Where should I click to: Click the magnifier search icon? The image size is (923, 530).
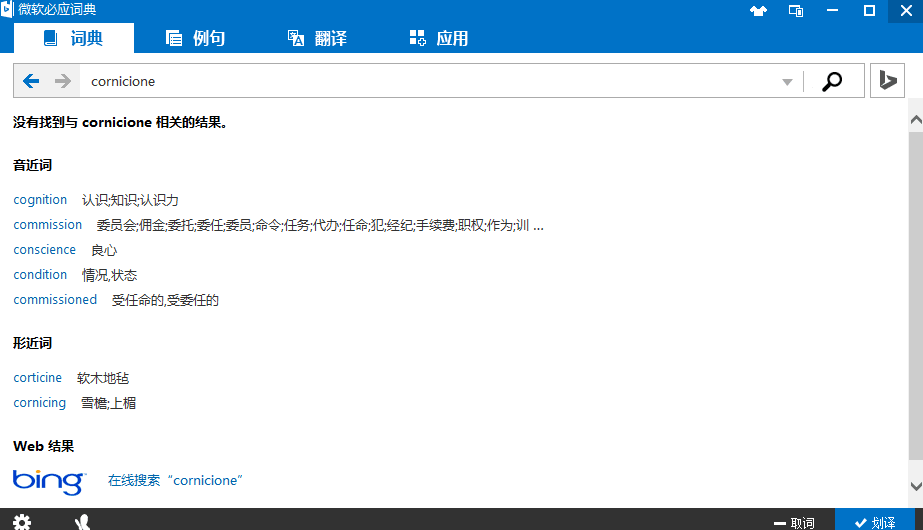[x=832, y=81]
